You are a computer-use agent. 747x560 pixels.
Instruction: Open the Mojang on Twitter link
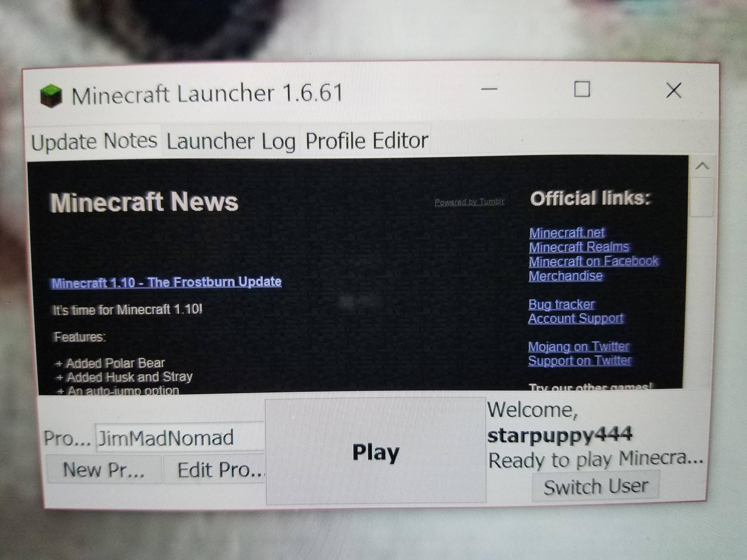coord(579,347)
